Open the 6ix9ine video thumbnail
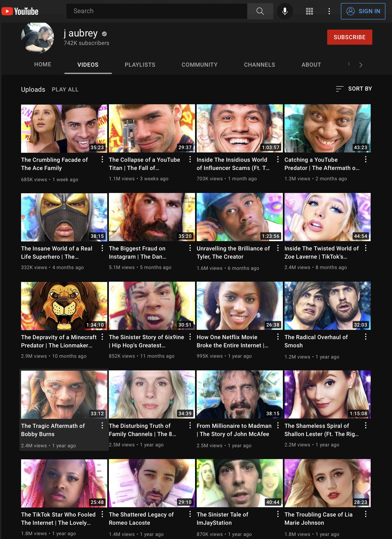 152,306
